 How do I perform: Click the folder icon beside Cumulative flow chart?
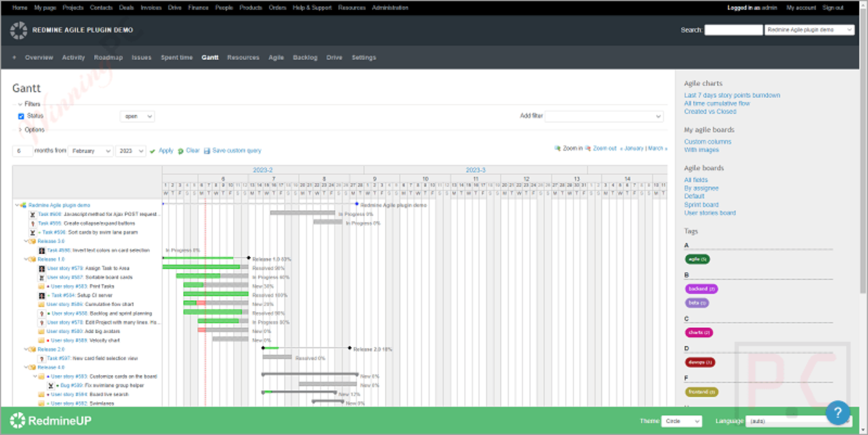pos(42,305)
